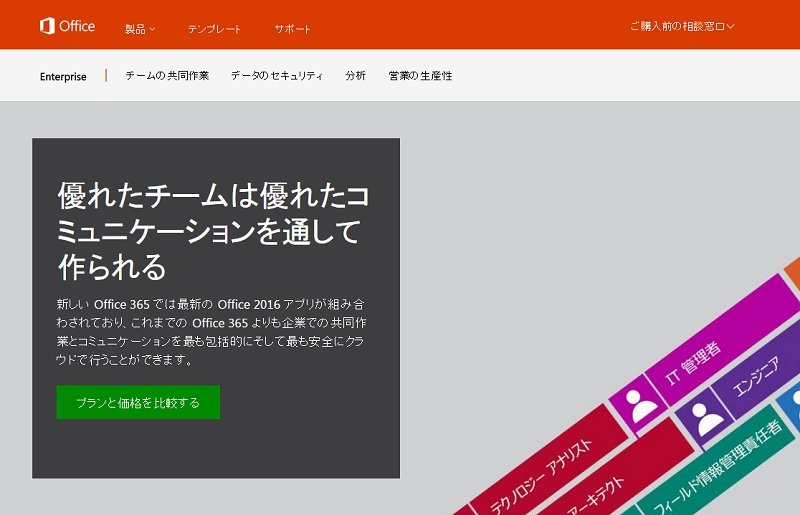The image size is (800, 515).
Task: Click the プランと価格を比較する button
Action: click(x=138, y=402)
